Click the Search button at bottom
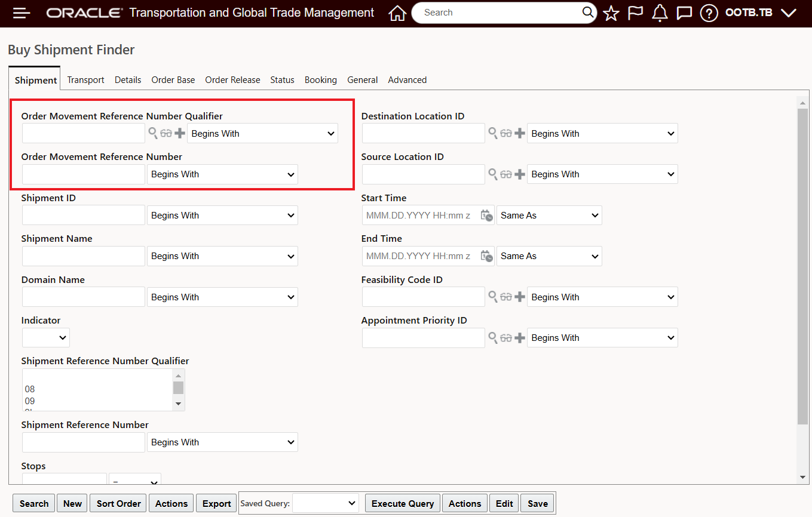 (34, 503)
